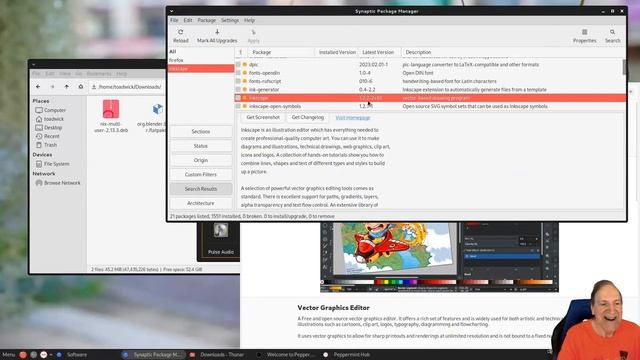Click the status icon of ink-generator
640x360 pixels.
pos(245,89)
